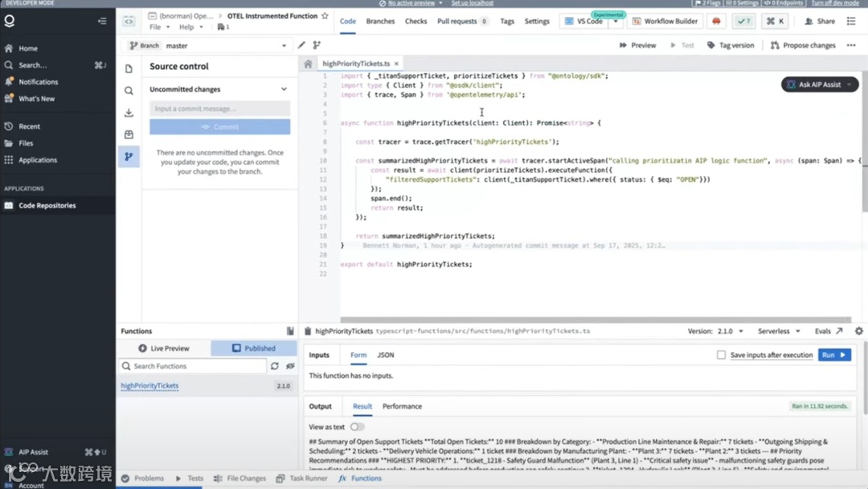The image size is (868, 489).
Task: Click the Palantir logo icon
Action: click(10, 21)
